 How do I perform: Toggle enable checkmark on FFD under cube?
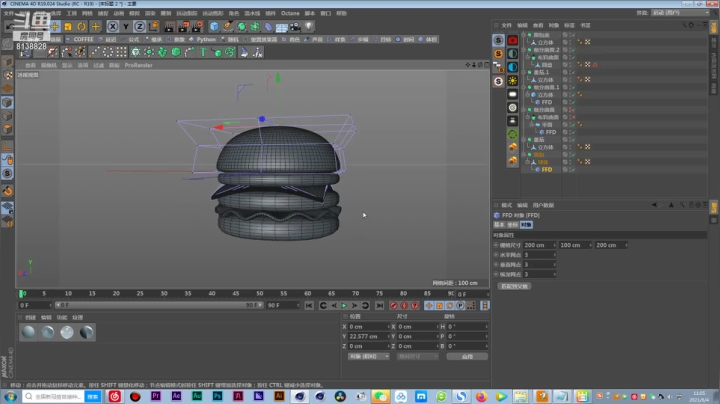(573, 102)
